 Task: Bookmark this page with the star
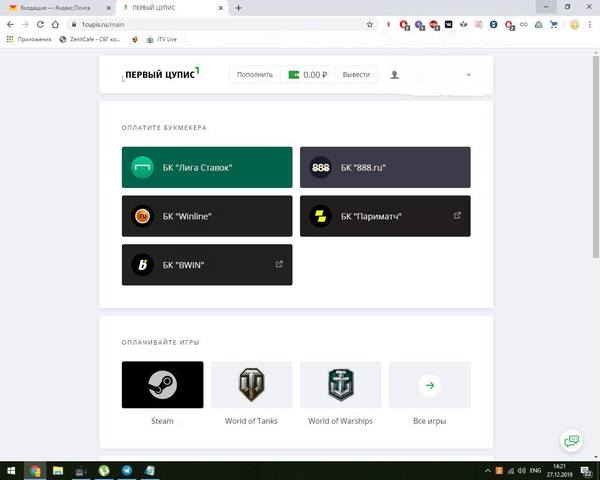click(369, 24)
